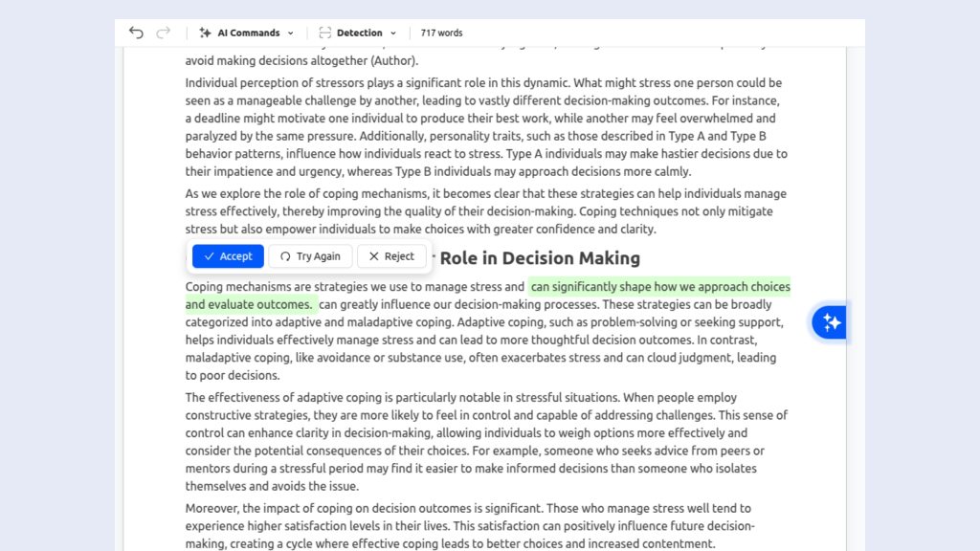Select the AI Commands menu item
Viewport: 980px width, 551px height.
pyautogui.click(x=246, y=33)
